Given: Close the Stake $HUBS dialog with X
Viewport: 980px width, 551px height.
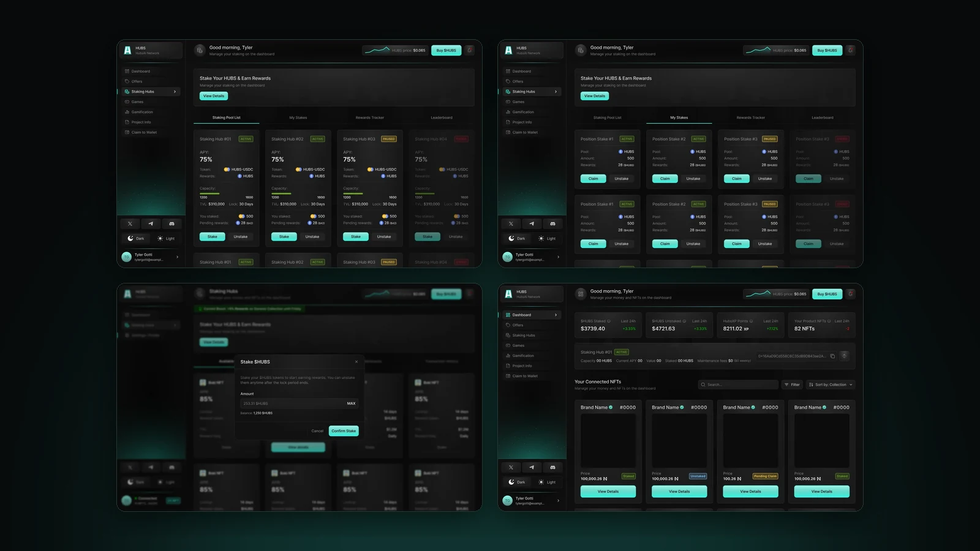Looking at the screenshot, I should tap(356, 362).
